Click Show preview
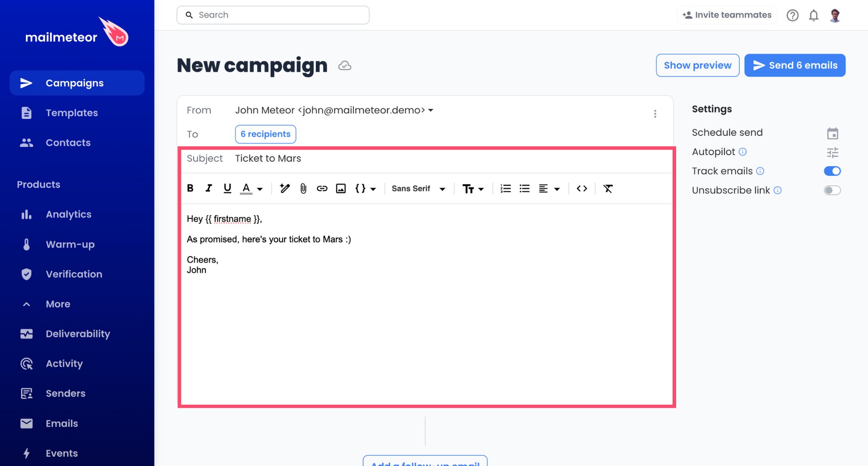Screen dimensions: 868x466 (697, 65)
